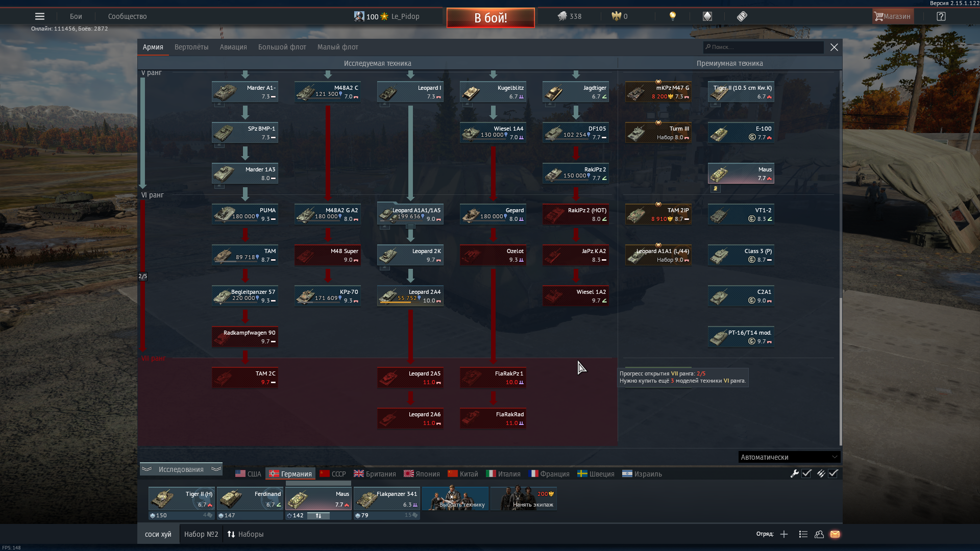Open the Магазин shop button

coord(893,16)
